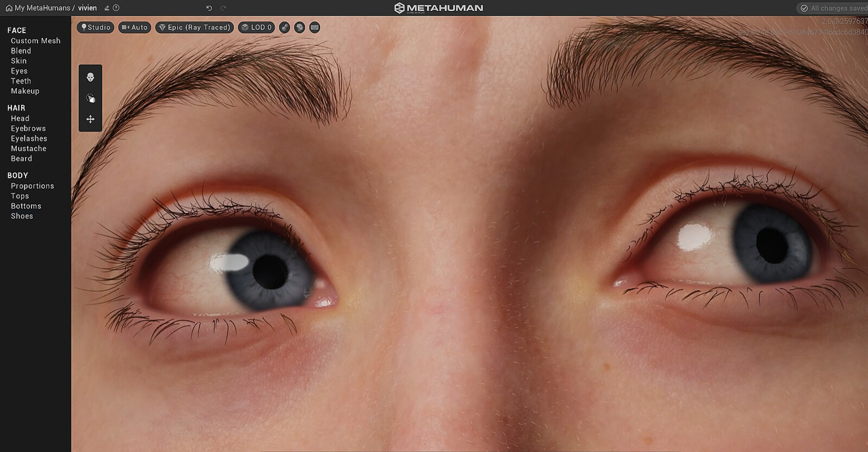This screenshot has height=452, width=868.
Task: Click the redo arrow in the title bar
Action: pos(223,8)
